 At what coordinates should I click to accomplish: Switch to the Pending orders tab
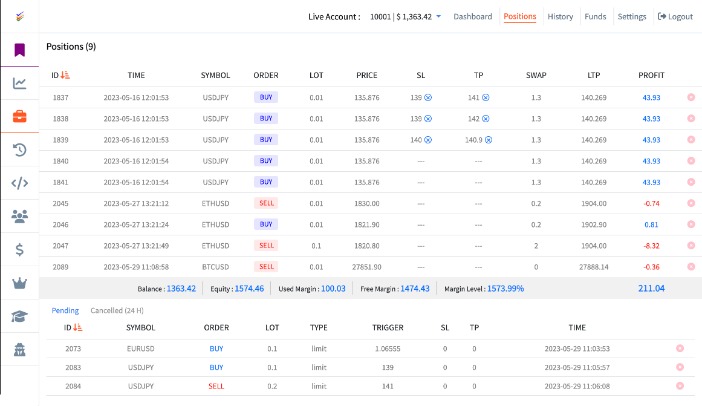click(65, 310)
